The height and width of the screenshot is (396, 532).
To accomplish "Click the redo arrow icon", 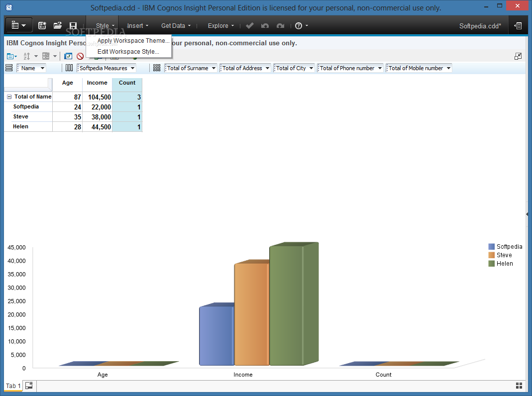I will 280,26.
